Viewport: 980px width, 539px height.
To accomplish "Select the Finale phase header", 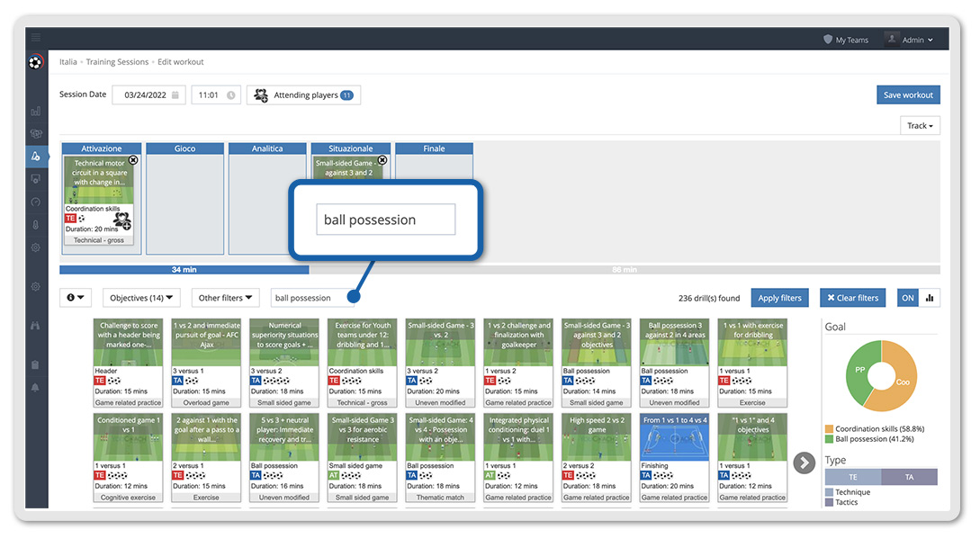I will 434,148.
